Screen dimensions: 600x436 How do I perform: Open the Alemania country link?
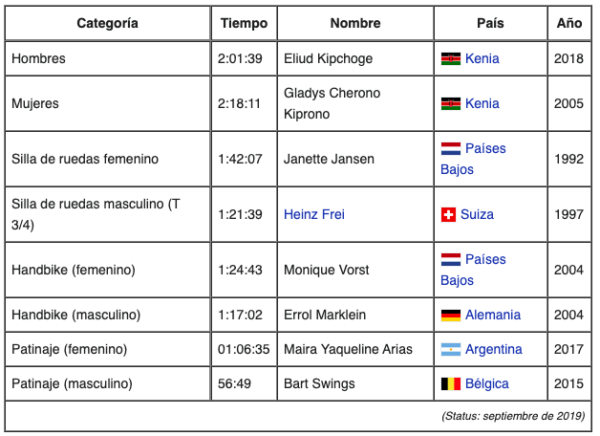pyautogui.click(x=492, y=315)
